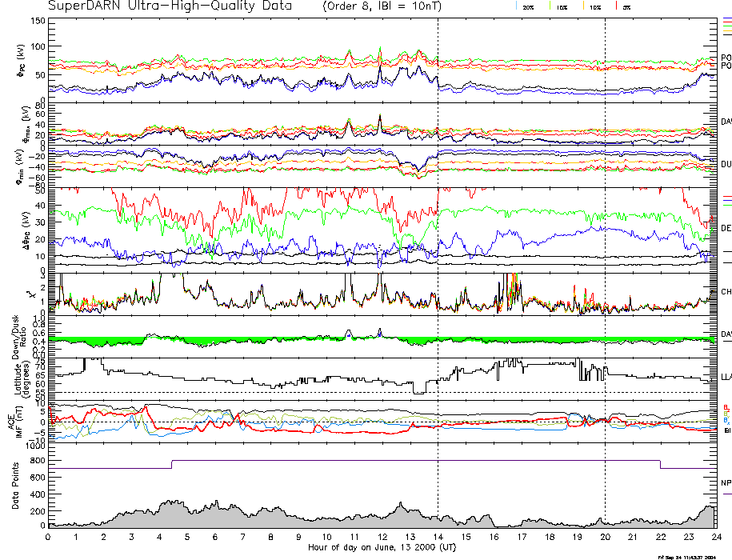Click the black |B| legend label
Viewport: 732px width, 560px height.
(x=727, y=430)
